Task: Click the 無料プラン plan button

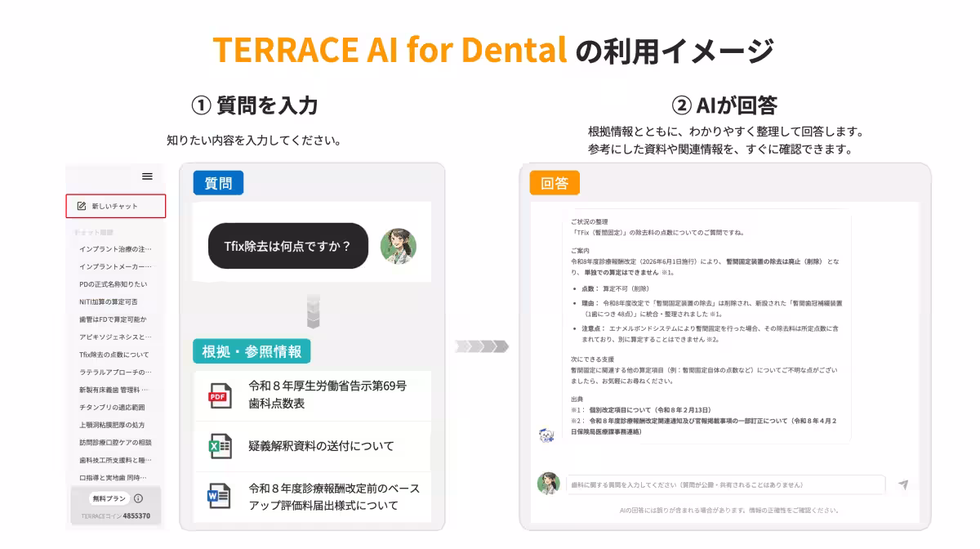Action: click(109, 498)
